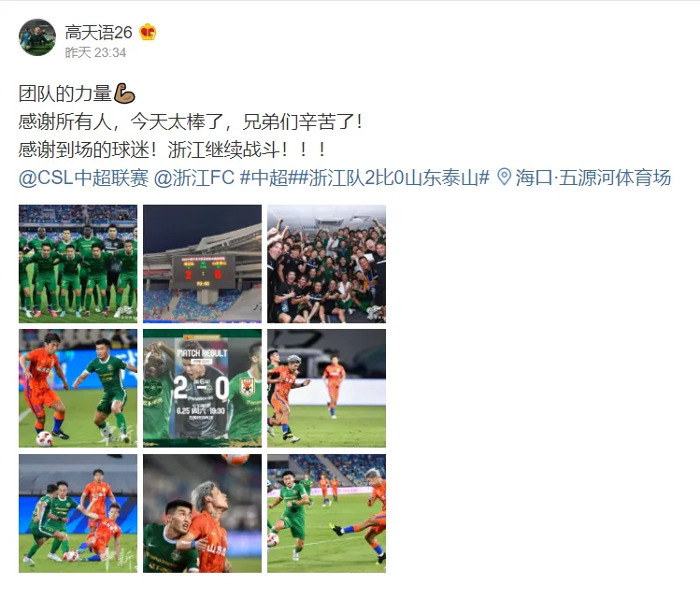
Task: Open the MATCH RESULT 2-0 poster
Action: click(x=202, y=389)
